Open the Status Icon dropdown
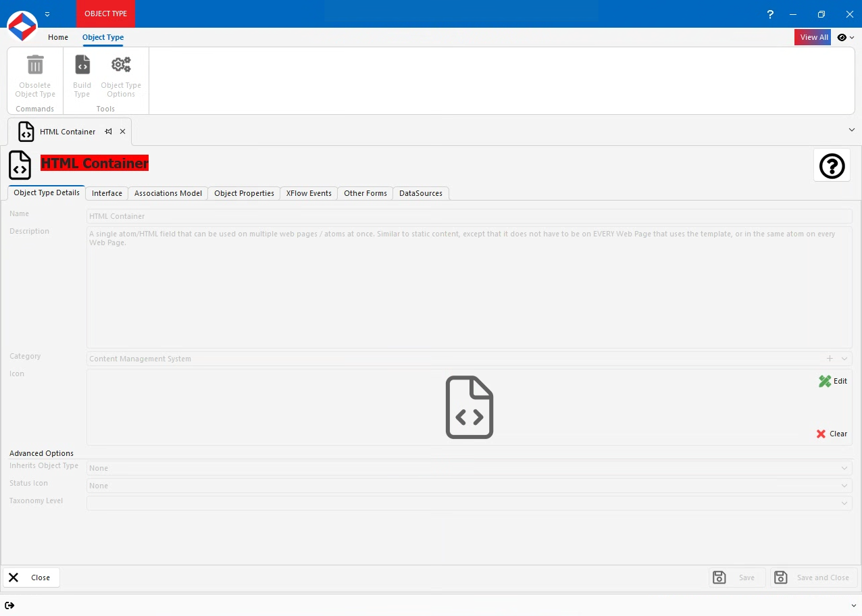862x616 pixels. click(844, 486)
